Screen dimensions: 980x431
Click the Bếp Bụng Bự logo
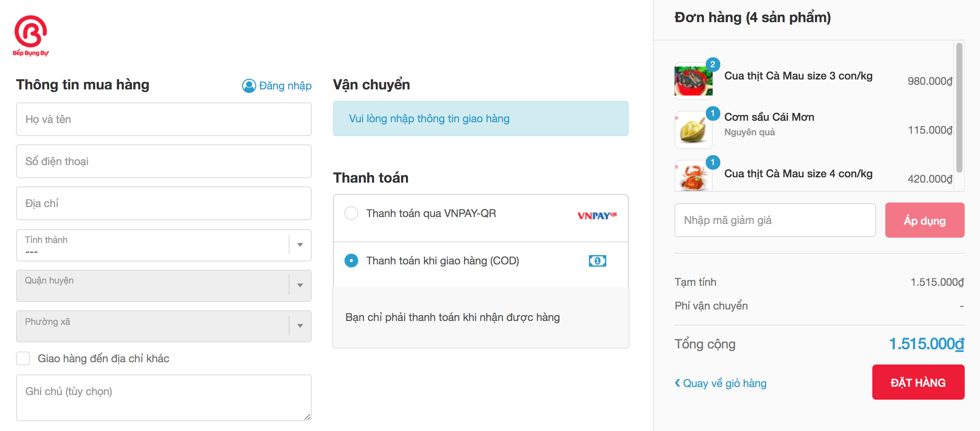[x=31, y=36]
